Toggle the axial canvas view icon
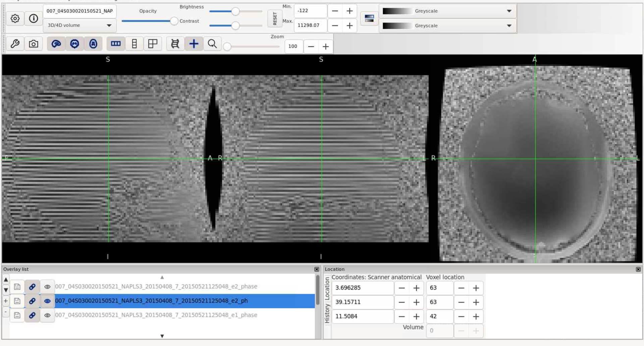644x346 pixels. [93, 44]
